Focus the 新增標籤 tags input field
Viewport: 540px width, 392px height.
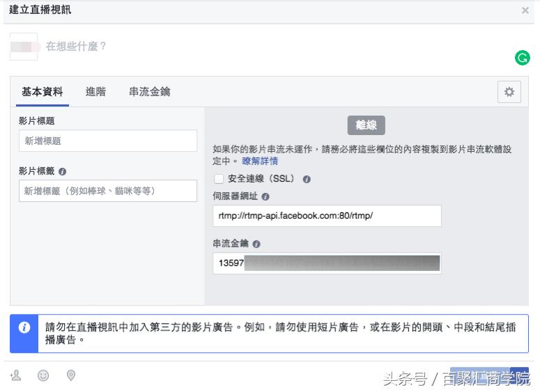pyautogui.click(x=108, y=191)
